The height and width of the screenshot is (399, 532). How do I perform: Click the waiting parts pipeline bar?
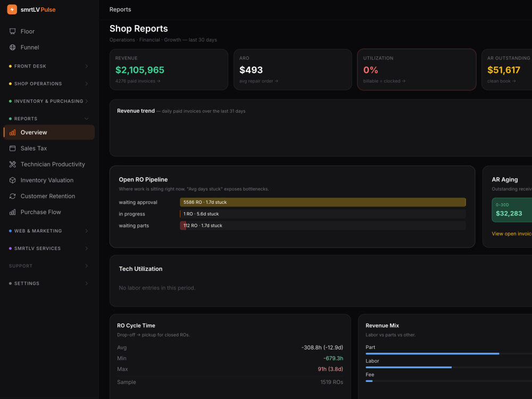[x=323, y=226]
